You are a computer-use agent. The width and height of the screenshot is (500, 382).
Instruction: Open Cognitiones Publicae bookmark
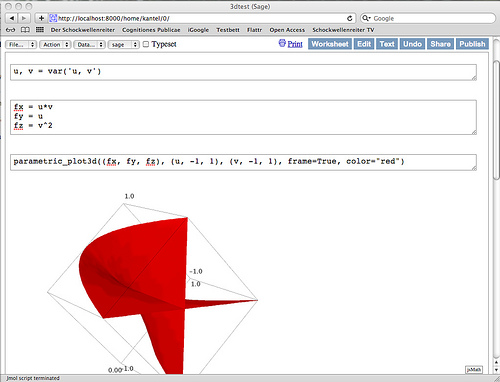(x=151, y=30)
